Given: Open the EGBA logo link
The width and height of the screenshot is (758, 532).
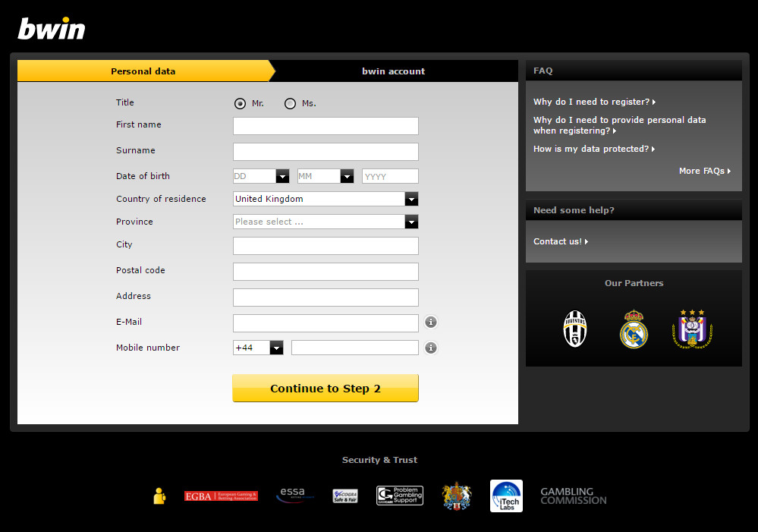Looking at the screenshot, I should point(221,496).
